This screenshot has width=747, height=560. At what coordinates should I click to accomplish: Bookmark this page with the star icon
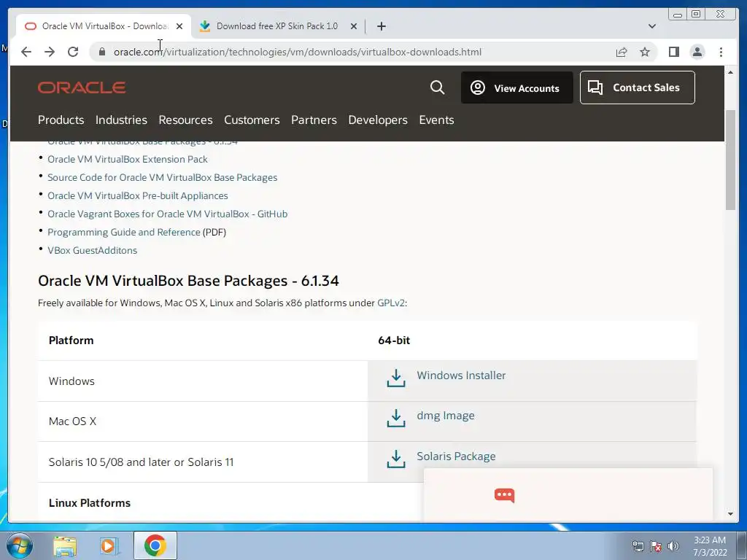645,52
